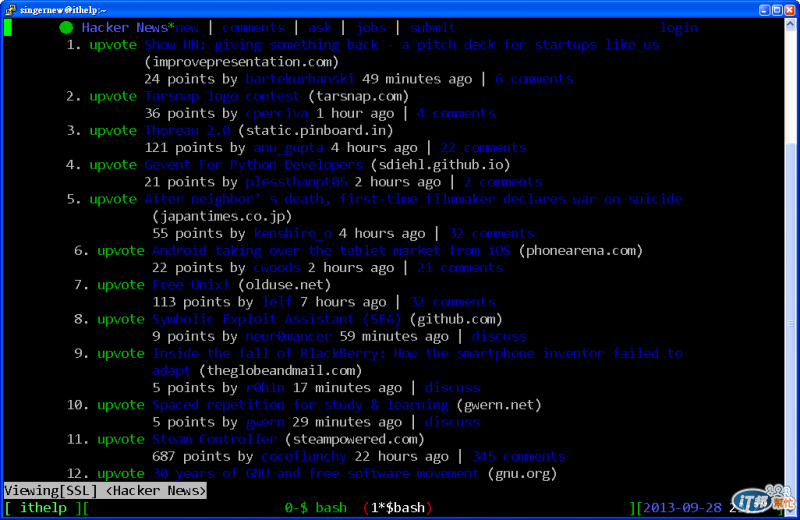Click the '1*$bash' active screen window

(398, 508)
